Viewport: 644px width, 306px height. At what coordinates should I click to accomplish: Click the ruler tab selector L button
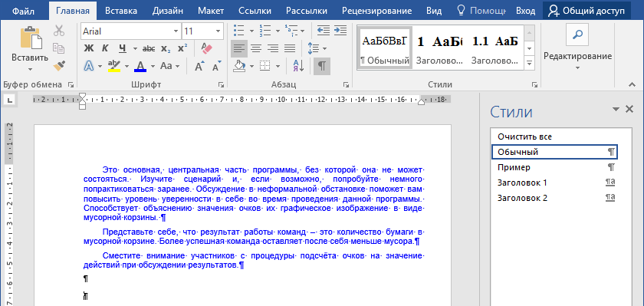pos(9,99)
